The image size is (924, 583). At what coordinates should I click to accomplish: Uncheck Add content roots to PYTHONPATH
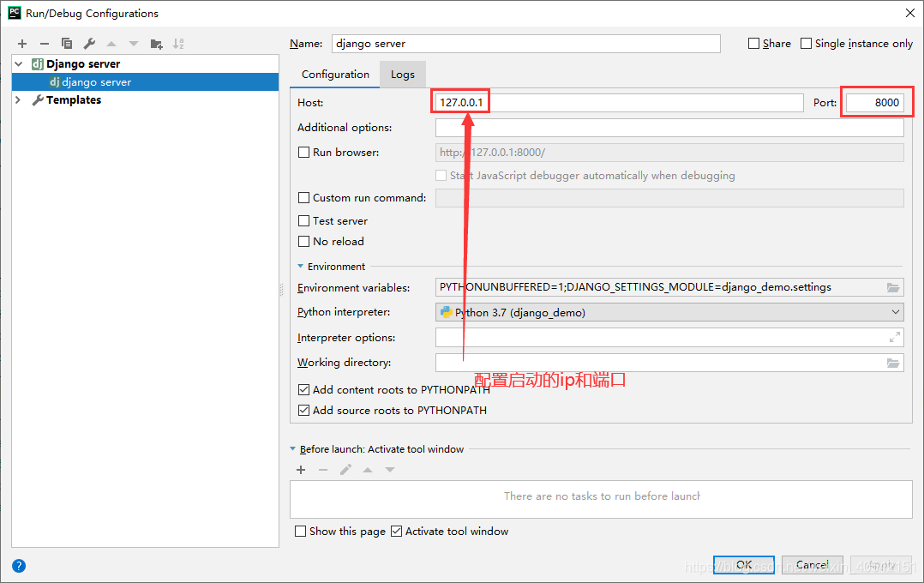tap(304, 389)
